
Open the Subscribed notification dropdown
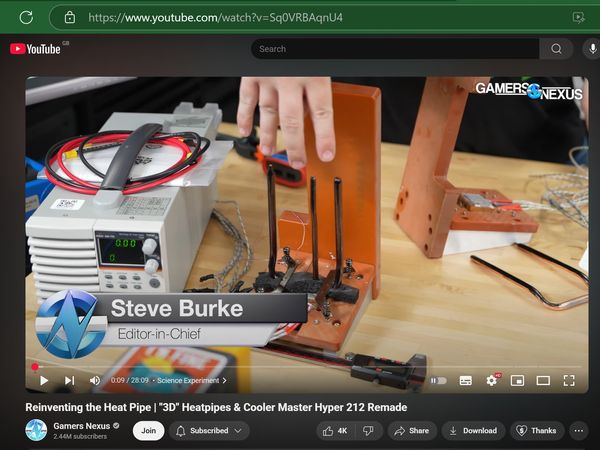pos(209,430)
